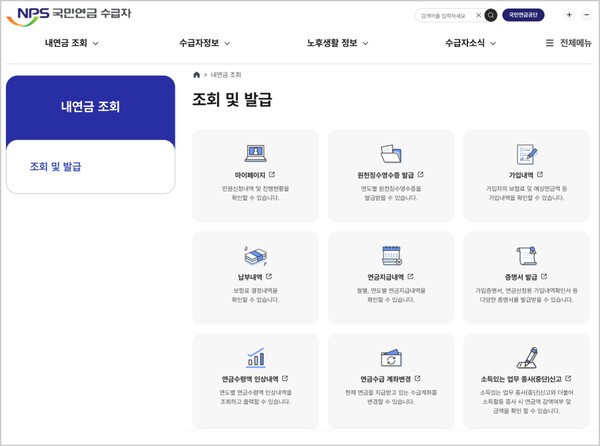The width and height of the screenshot is (600, 446).
Task: Open the 전체메뉴 label
Action: 576,43
